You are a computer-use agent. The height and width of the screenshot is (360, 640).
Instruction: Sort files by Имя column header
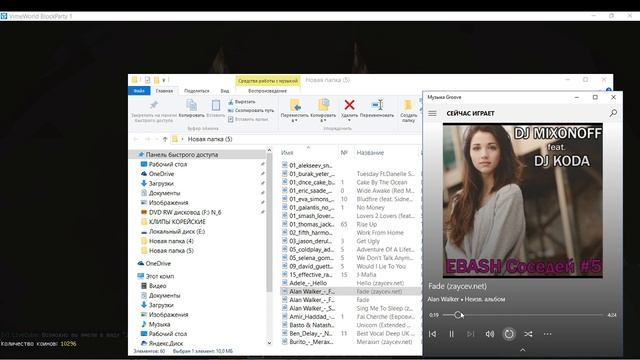pos(287,153)
